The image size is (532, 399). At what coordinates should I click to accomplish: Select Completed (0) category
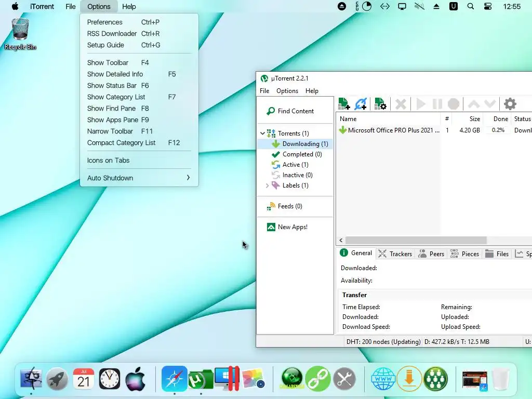click(297, 154)
